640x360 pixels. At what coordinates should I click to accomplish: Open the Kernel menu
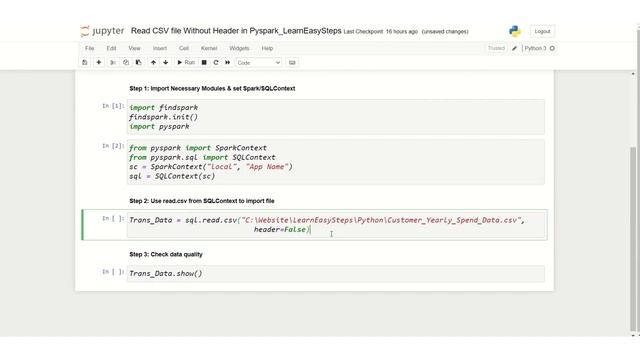coord(209,48)
